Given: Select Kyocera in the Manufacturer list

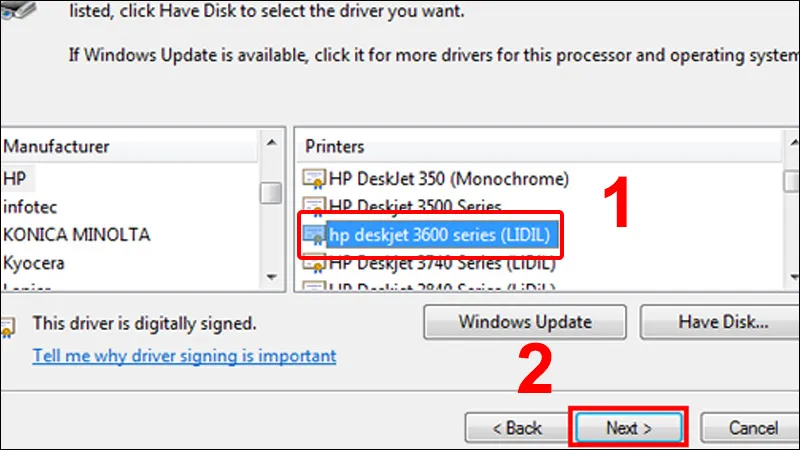Looking at the screenshot, I should (x=34, y=263).
